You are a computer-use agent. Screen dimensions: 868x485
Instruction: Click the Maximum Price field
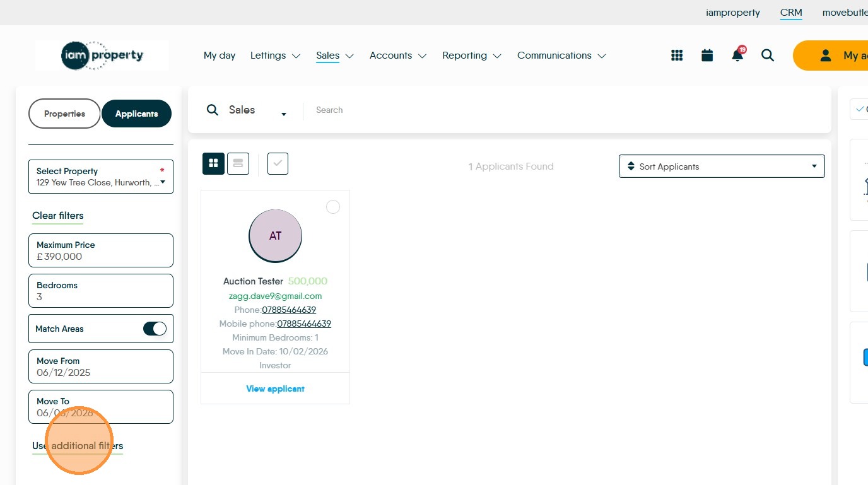pyautogui.click(x=101, y=250)
